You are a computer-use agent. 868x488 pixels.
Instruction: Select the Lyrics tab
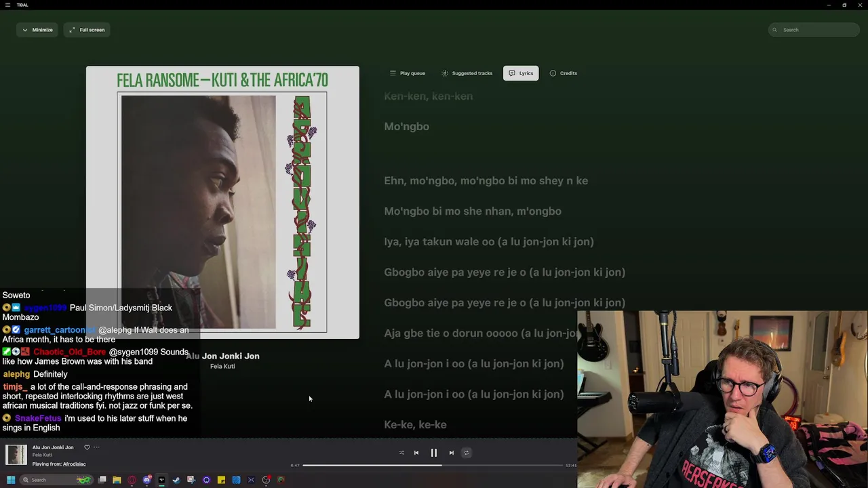(521, 73)
